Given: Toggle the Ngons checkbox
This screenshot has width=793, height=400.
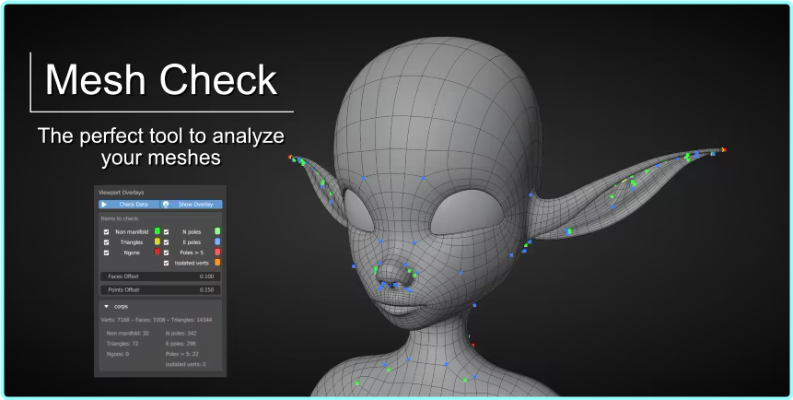Looking at the screenshot, I should pyautogui.click(x=106, y=252).
